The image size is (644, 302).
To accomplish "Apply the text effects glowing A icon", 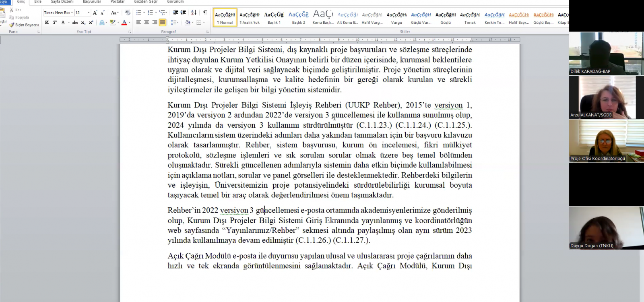I will tap(102, 23).
